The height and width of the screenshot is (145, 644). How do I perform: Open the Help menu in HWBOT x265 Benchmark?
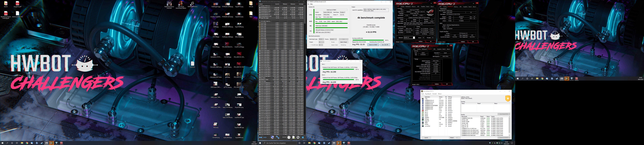point(311,4)
